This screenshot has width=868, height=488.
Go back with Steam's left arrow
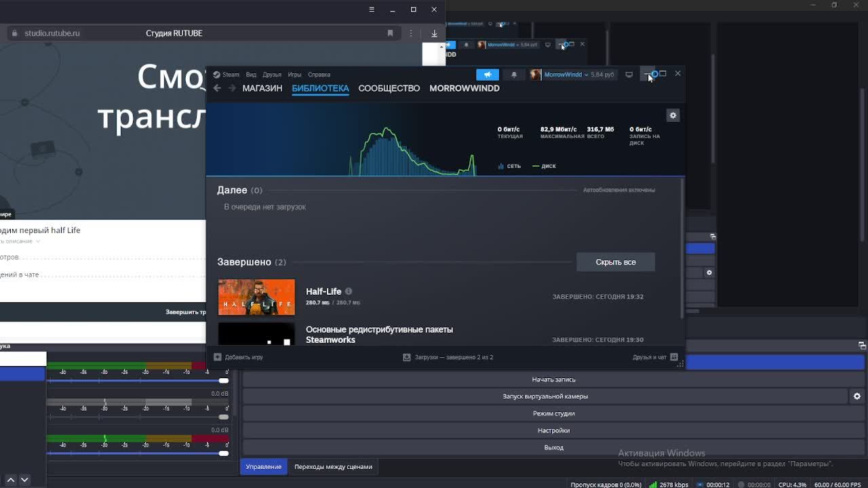pyautogui.click(x=217, y=88)
